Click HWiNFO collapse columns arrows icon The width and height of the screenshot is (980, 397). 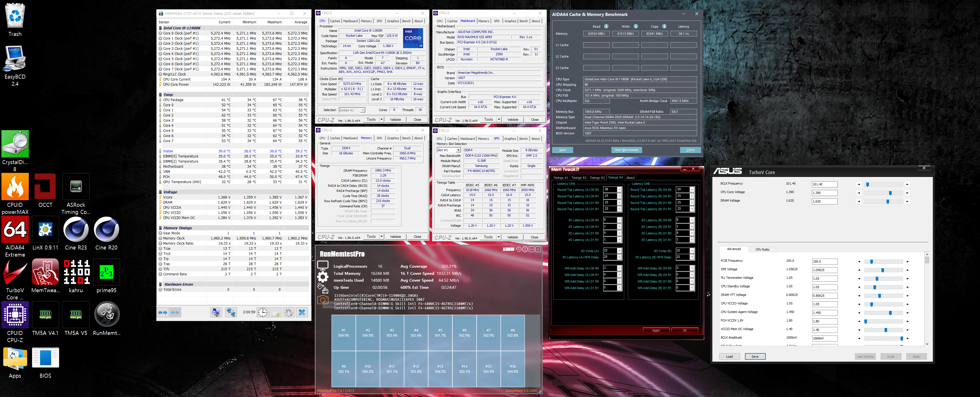click(x=175, y=312)
